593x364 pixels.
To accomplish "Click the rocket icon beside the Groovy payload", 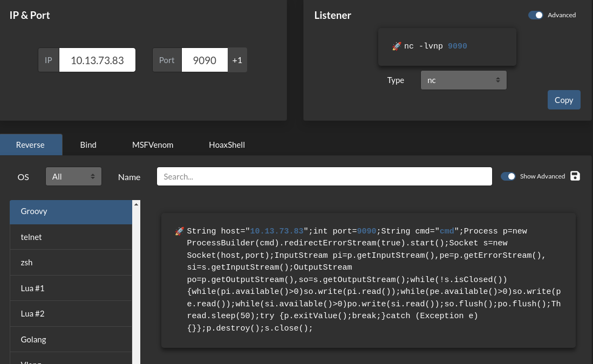I will (179, 231).
